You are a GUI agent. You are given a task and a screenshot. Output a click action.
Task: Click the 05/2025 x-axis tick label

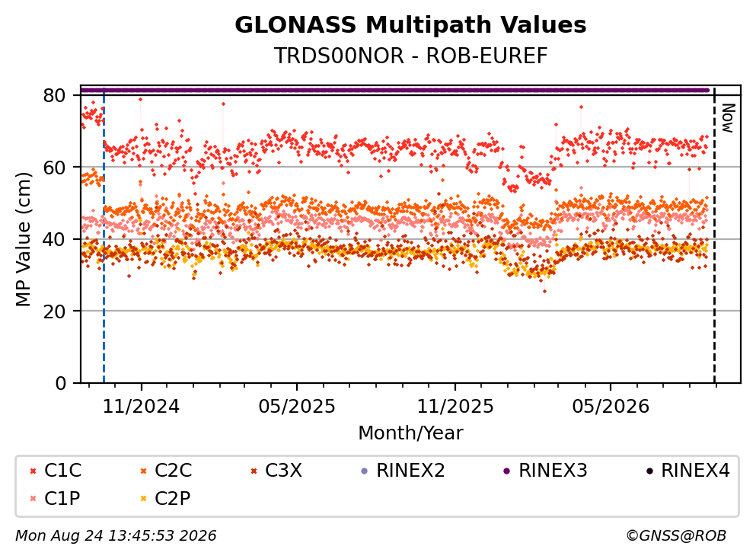pos(296,407)
